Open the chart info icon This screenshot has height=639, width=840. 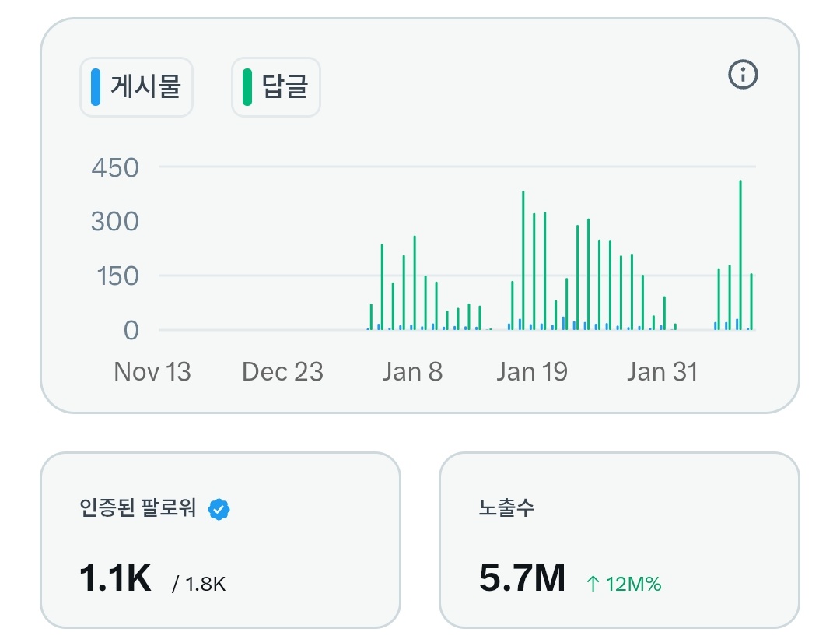[x=743, y=75]
